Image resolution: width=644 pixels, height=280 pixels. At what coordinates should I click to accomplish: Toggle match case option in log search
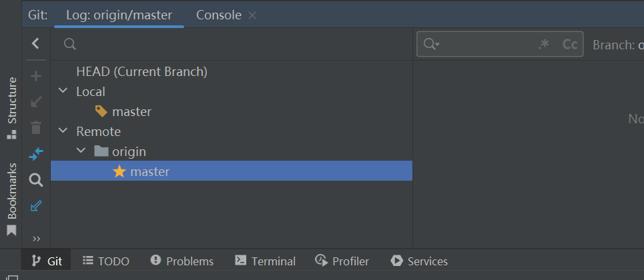[x=569, y=44]
